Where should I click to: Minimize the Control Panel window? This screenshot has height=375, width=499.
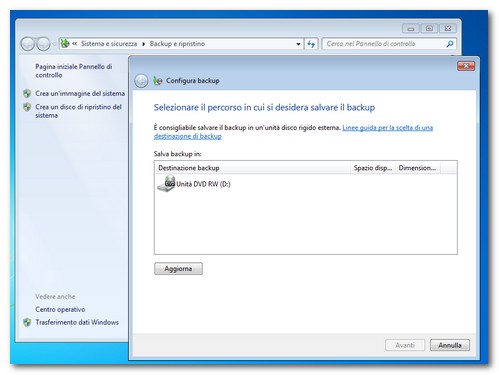coord(411,29)
